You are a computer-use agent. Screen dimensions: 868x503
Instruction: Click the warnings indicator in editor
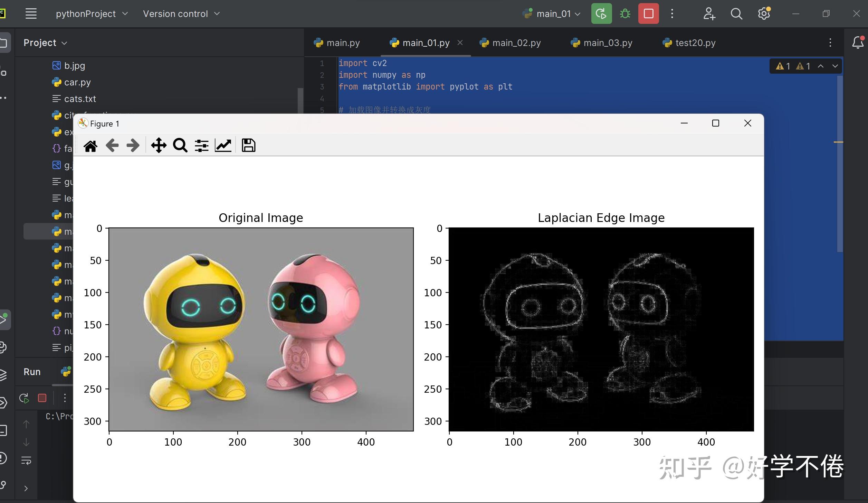pos(793,66)
